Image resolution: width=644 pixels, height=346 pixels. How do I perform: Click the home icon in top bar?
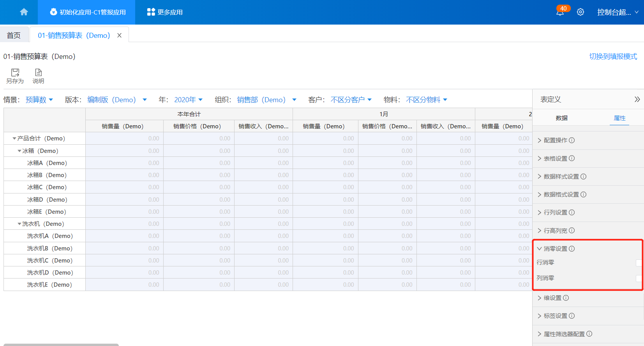[24, 12]
